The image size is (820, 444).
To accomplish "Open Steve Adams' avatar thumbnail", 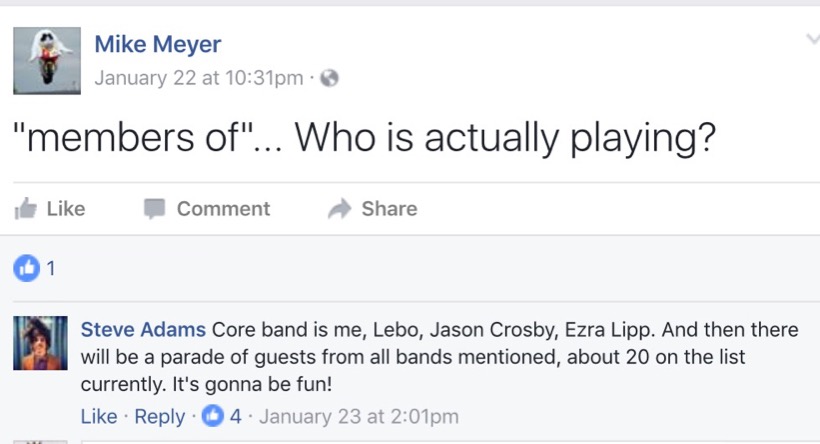I will coord(40,343).
